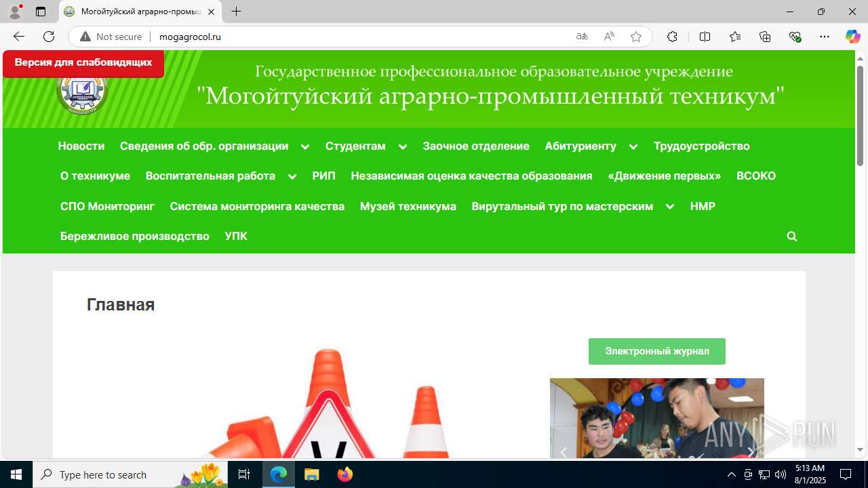Go to О техникуме page
This screenshot has width=868, height=488.
pyautogui.click(x=95, y=176)
